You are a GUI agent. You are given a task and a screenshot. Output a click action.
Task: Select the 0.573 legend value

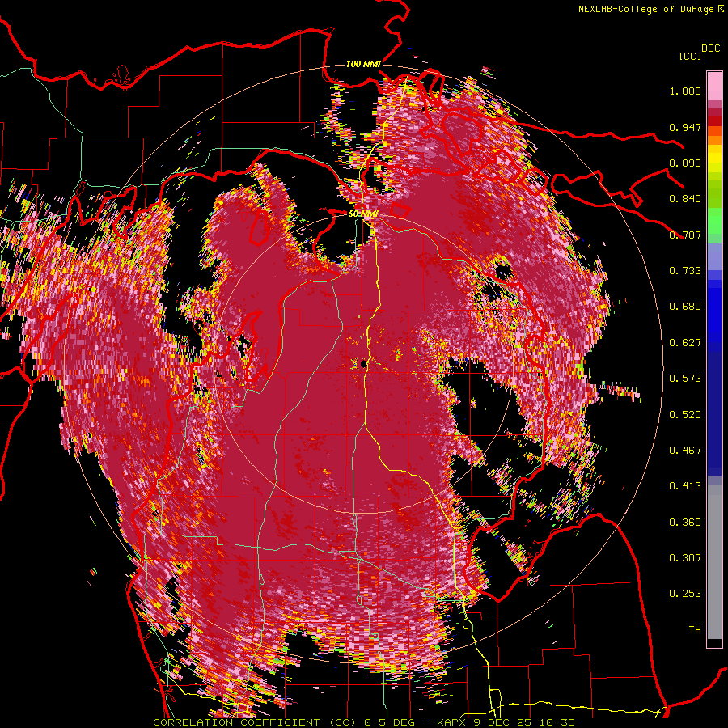tap(685, 379)
